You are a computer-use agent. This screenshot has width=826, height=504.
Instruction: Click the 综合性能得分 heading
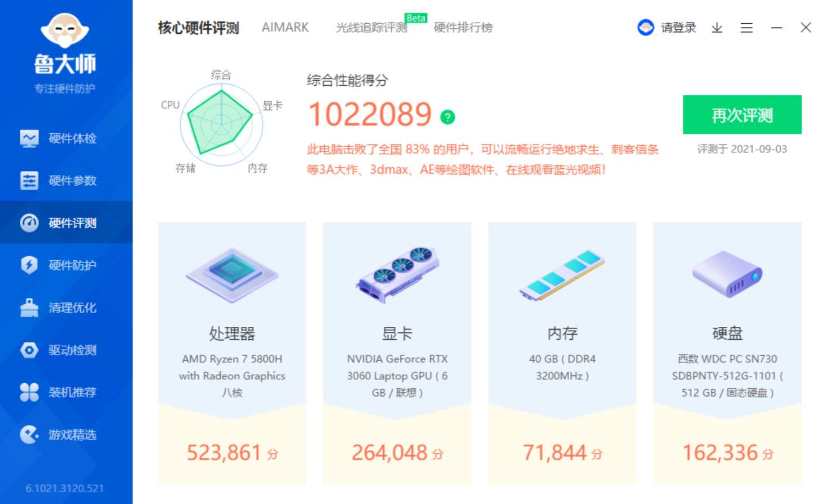(x=347, y=80)
